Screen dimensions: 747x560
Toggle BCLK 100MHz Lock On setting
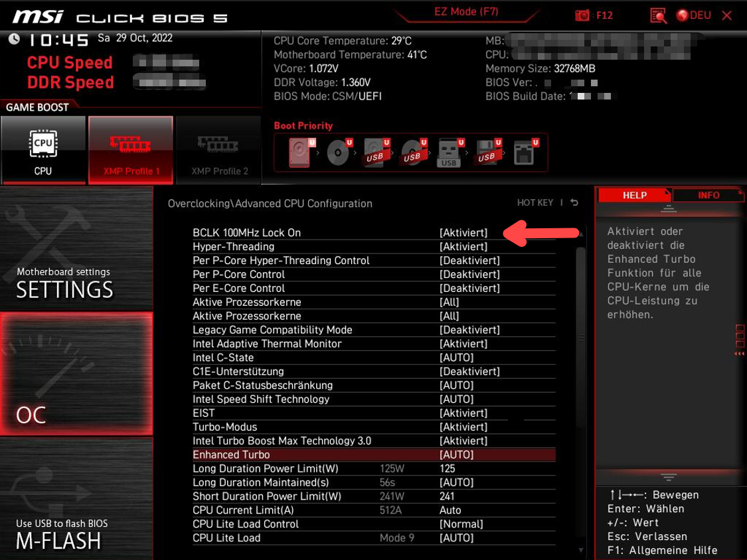click(374, 232)
